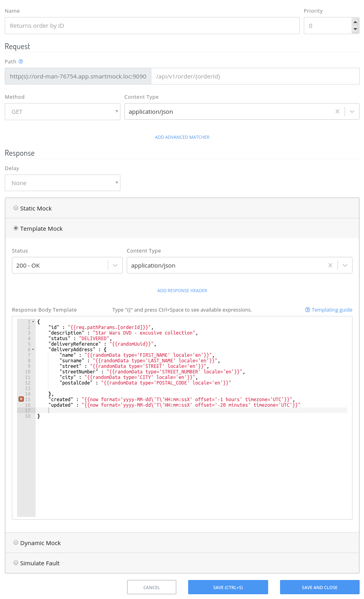Image resolution: width=364 pixels, height=599 pixels.
Task: Click the error marker on line 15
Action: pos(21,399)
